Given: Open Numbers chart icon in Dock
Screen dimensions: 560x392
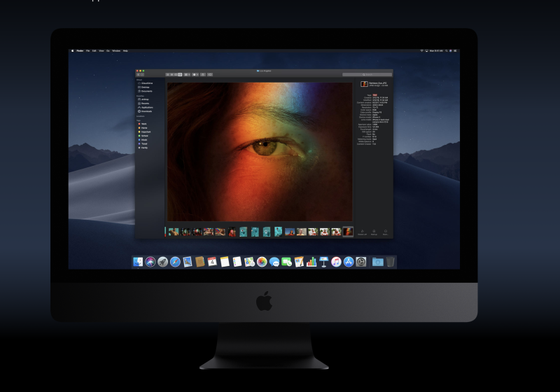Looking at the screenshot, I should (311, 262).
